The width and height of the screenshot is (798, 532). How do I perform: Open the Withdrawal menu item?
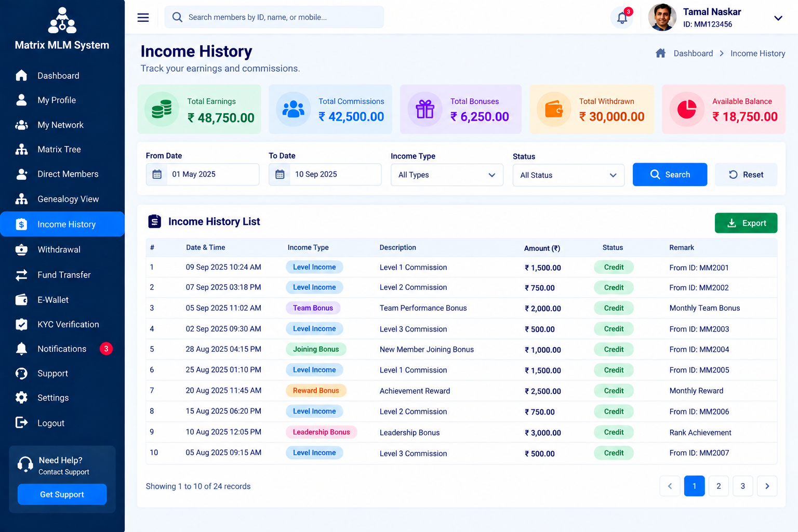[62, 250]
